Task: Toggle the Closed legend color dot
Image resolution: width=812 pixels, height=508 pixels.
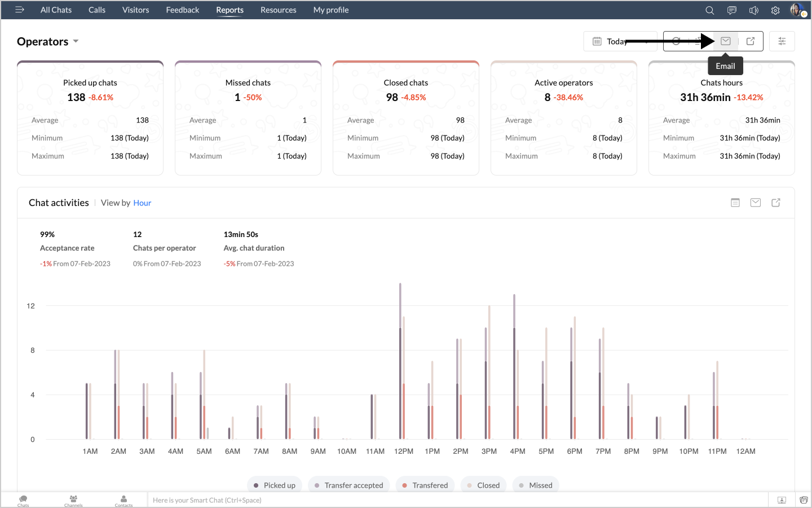Action: coord(469,485)
